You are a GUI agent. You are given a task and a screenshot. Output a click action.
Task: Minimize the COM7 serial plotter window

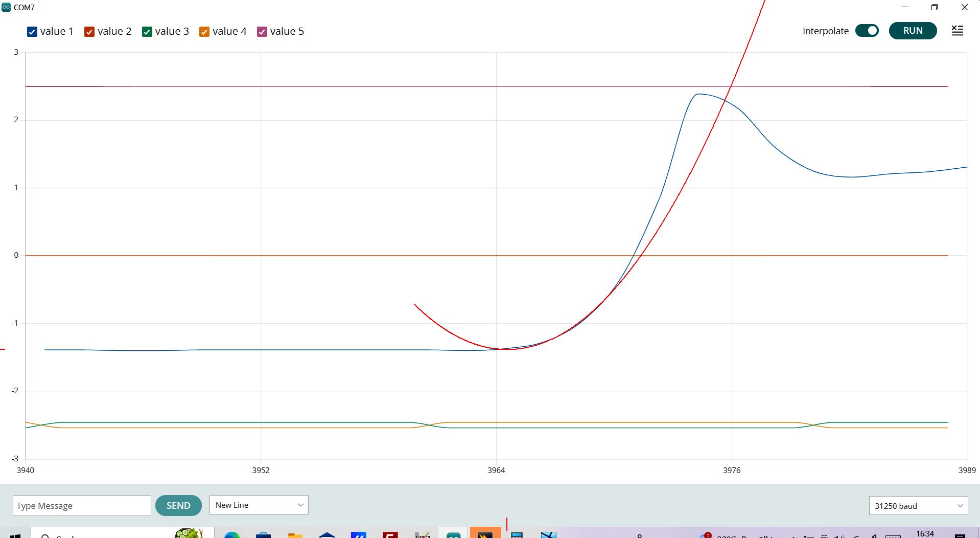[905, 7]
